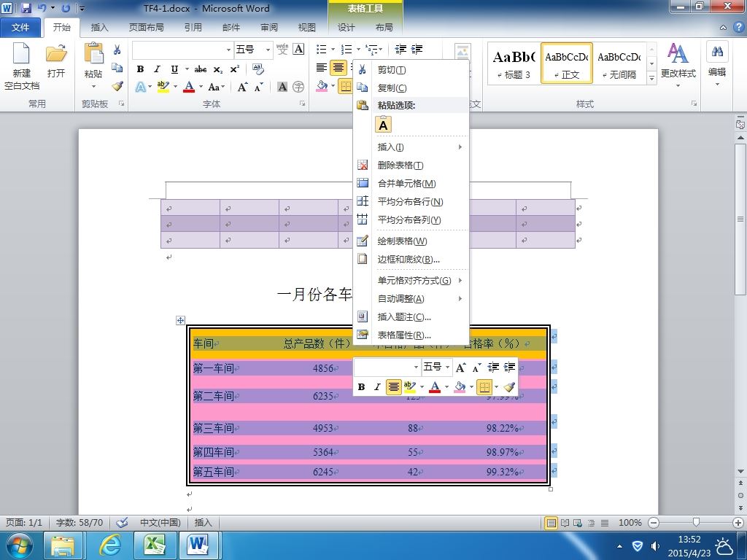Expand the ribbon highlight color dropdown arrow
Viewport: 747px width, 560px height.
point(176,87)
